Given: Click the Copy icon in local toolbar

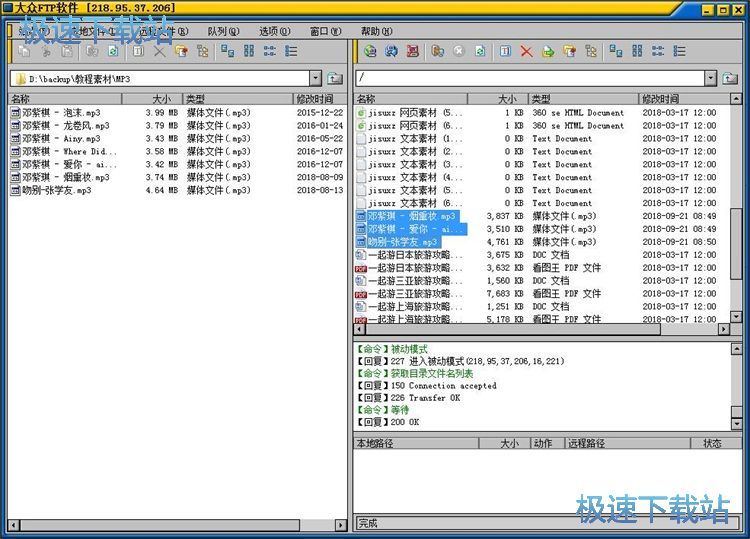Looking at the screenshot, I should point(24,51).
